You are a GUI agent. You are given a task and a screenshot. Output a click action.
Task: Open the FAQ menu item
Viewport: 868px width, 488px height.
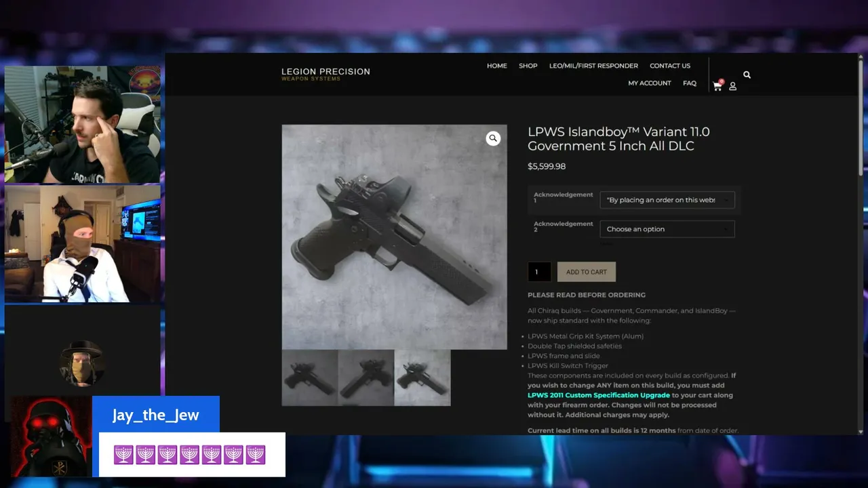pos(690,83)
